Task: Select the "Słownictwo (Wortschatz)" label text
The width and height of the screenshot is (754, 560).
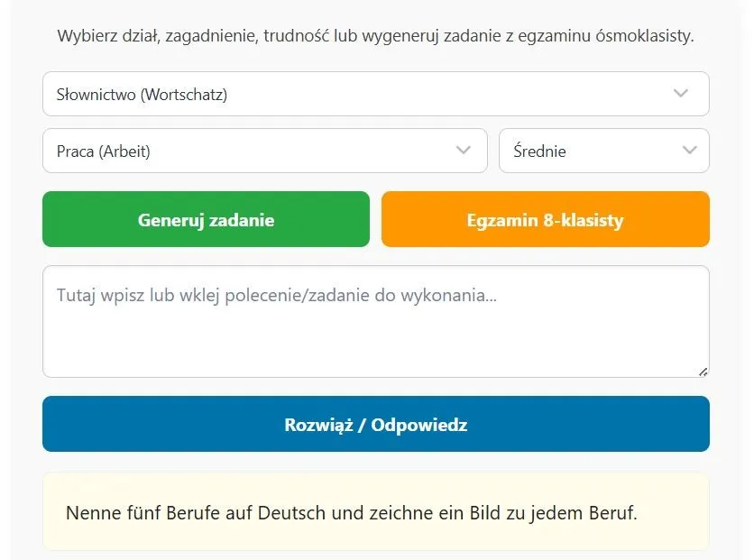Action: tap(142, 94)
